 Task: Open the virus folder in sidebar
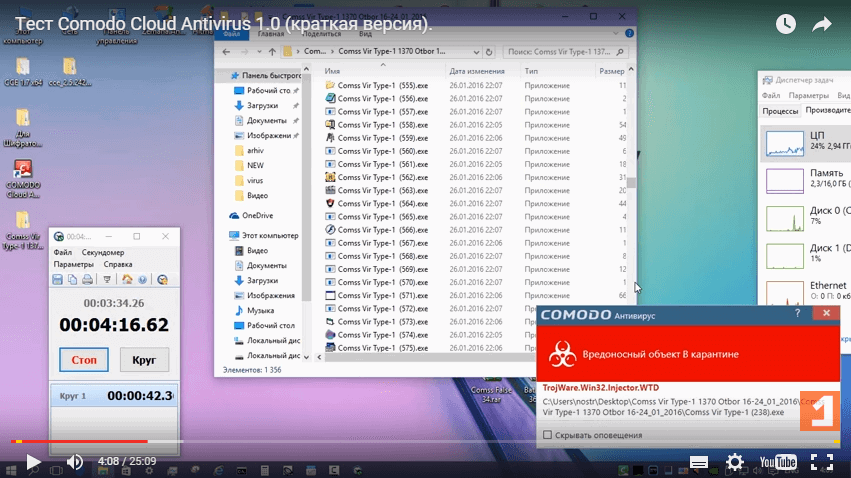pos(255,181)
